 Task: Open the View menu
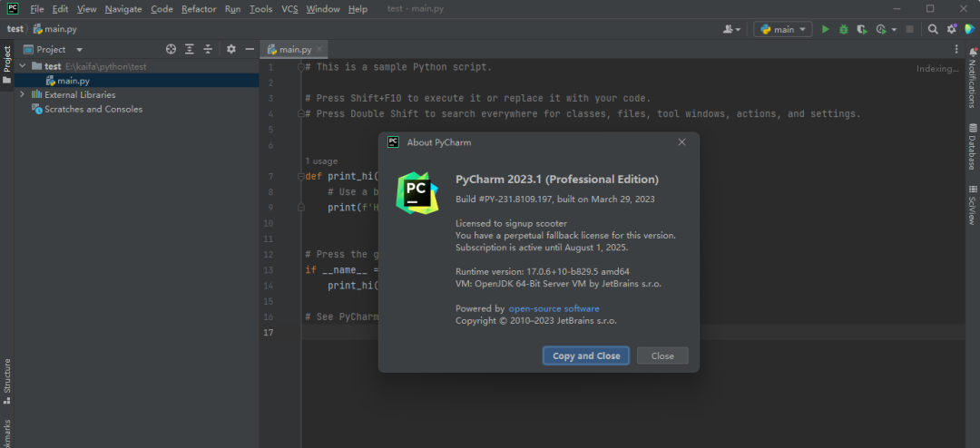(87, 9)
